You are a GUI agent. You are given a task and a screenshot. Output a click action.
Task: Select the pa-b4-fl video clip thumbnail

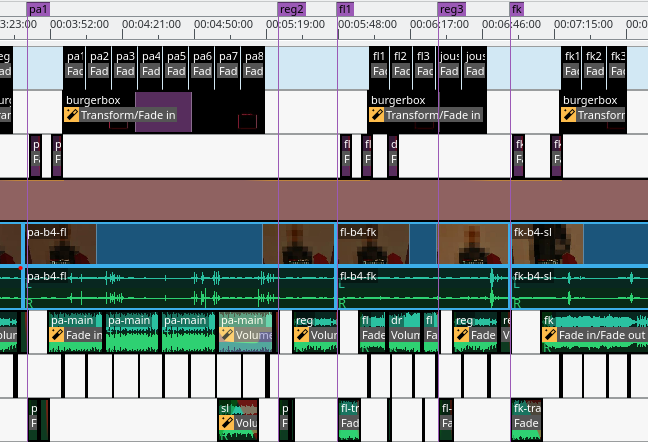(60, 244)
